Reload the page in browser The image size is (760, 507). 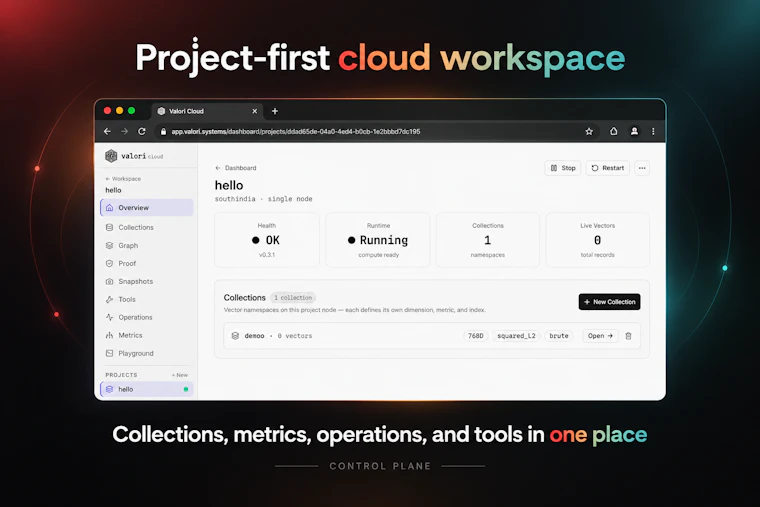coord(142,131)
